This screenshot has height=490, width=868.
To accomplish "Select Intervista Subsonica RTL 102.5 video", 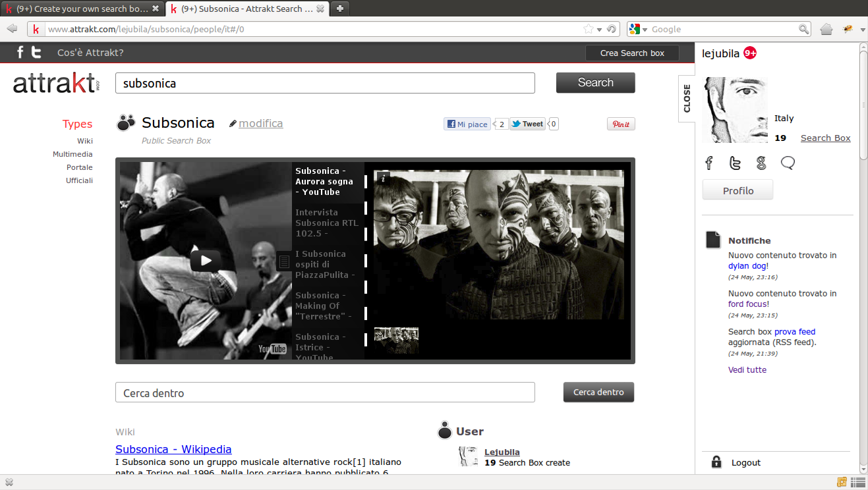I will [328, 223].
